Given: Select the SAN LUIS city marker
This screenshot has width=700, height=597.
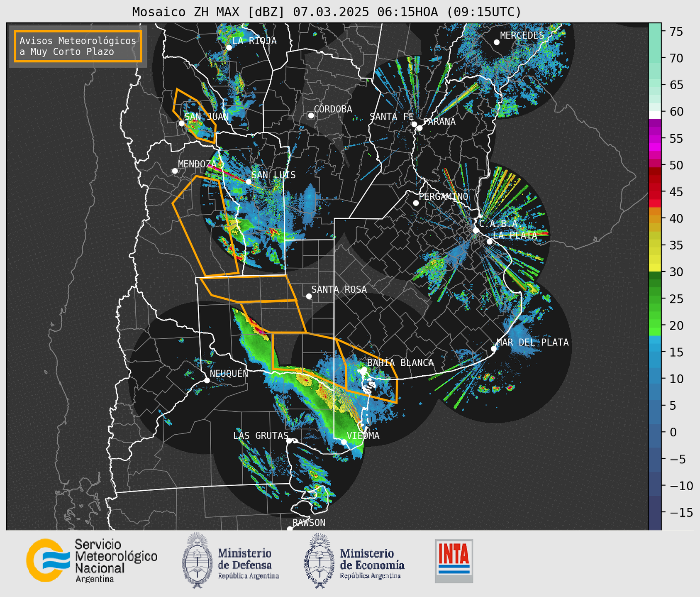Looking at the screenshot, I should click(x=249, y=182).
